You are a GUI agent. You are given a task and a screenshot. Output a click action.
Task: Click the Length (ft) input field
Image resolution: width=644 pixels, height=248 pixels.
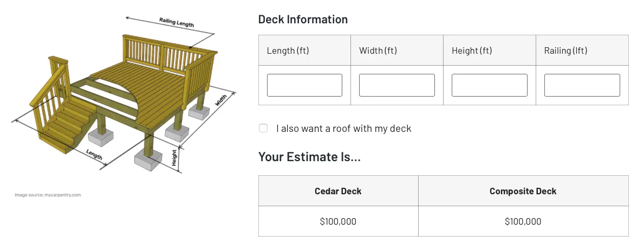(304, 85)
